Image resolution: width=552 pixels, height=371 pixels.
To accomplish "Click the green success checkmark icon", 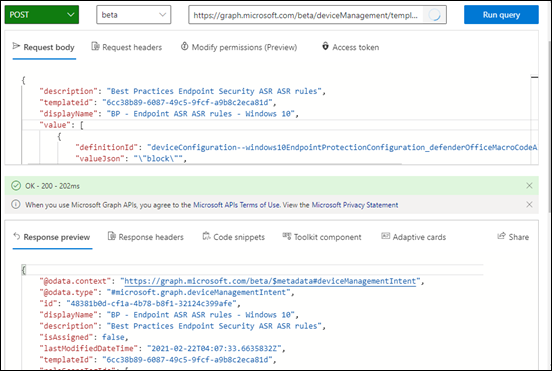I will click(x=16, y=186).
